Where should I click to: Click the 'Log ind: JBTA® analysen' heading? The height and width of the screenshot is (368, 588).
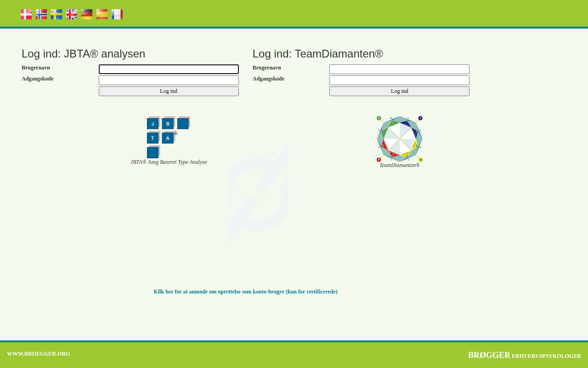[83, 54]
